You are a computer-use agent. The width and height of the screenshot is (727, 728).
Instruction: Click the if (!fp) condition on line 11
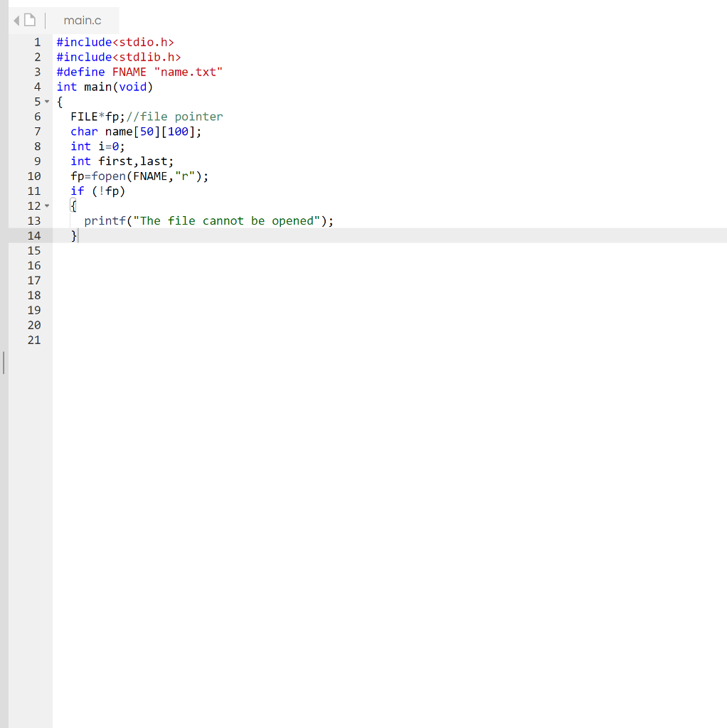pyautogui.click(x=98, y=191)
